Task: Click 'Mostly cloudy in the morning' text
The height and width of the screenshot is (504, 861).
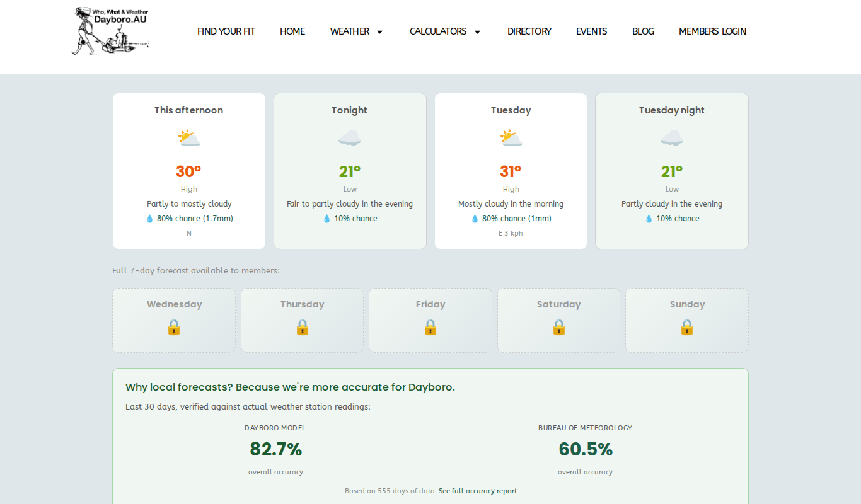Action: coord(511,204)
